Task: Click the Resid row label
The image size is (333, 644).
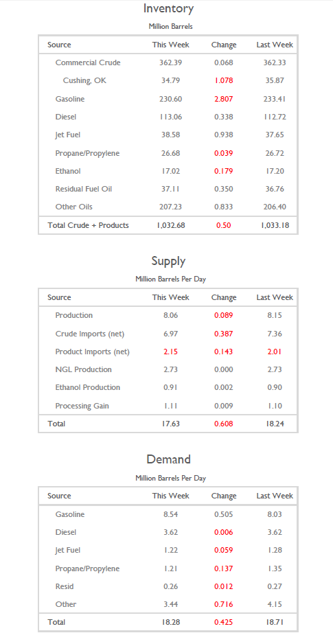Action: (x=65, y=586)
